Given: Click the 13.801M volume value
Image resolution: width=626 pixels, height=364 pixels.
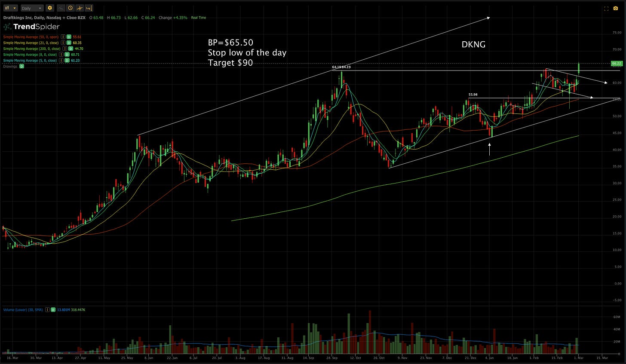Looking at the screenshot, I should (x=63, y=309).
